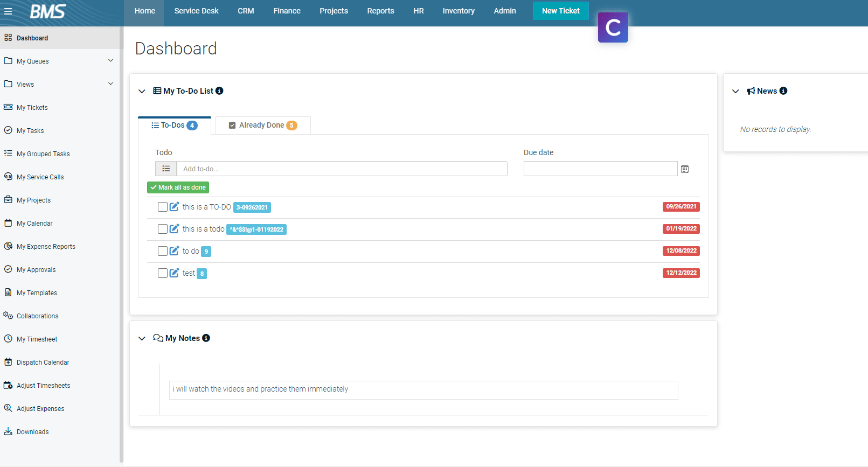Collapse the News panel chevron
Image resolution: width=868 pixels, height=467 pixels.
pyautogui.click(x=735, y=91)
